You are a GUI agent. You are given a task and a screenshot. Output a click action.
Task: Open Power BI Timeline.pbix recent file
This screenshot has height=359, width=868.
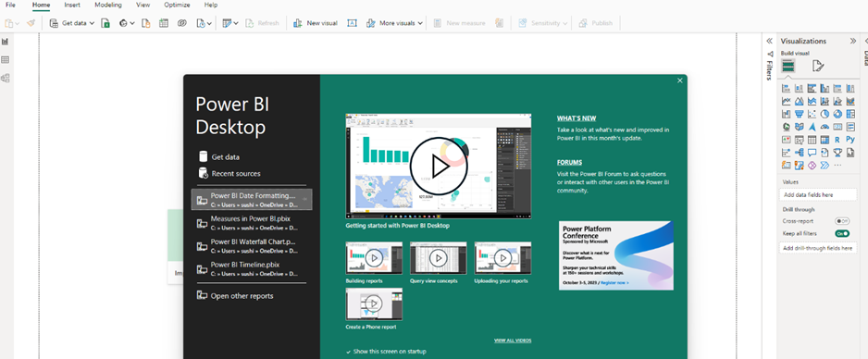[x=252, y=269]
